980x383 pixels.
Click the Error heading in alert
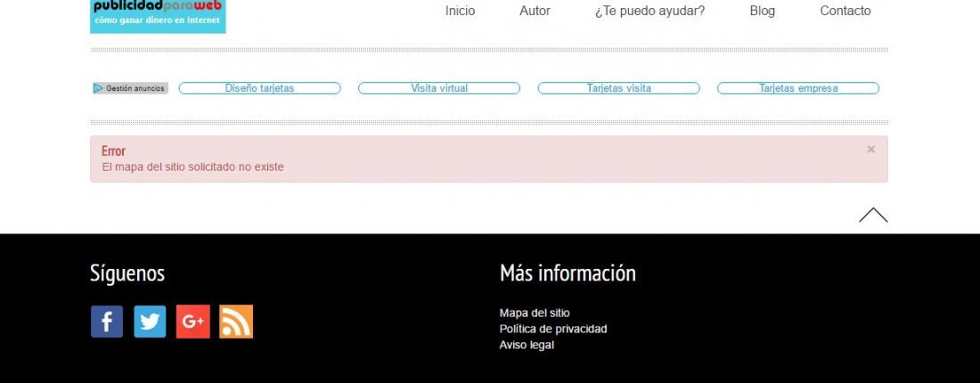(114, 151)
